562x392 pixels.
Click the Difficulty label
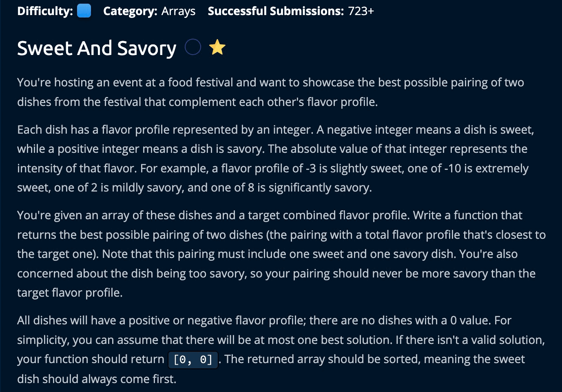pos(45,11)
